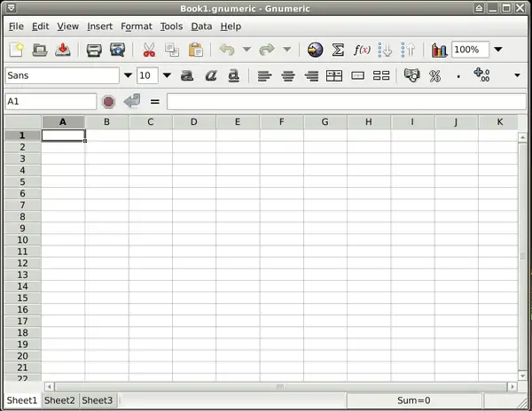Expand the undo history dropdown arrow
The image size is (532, 411).
click(246, 50)
